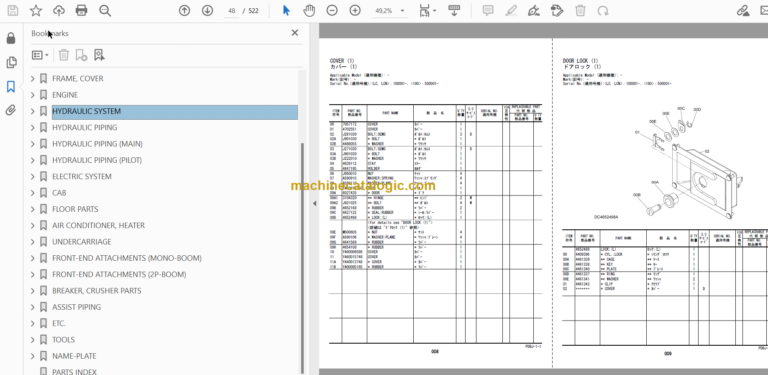Expand HYDRAULIC PIPING (PILOT) bookmark
768x375 pixels.
tap(33, 160)
